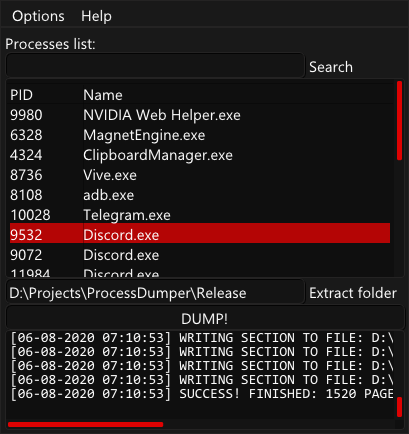
Task: Click the DUMP! button
Action: 204,318
